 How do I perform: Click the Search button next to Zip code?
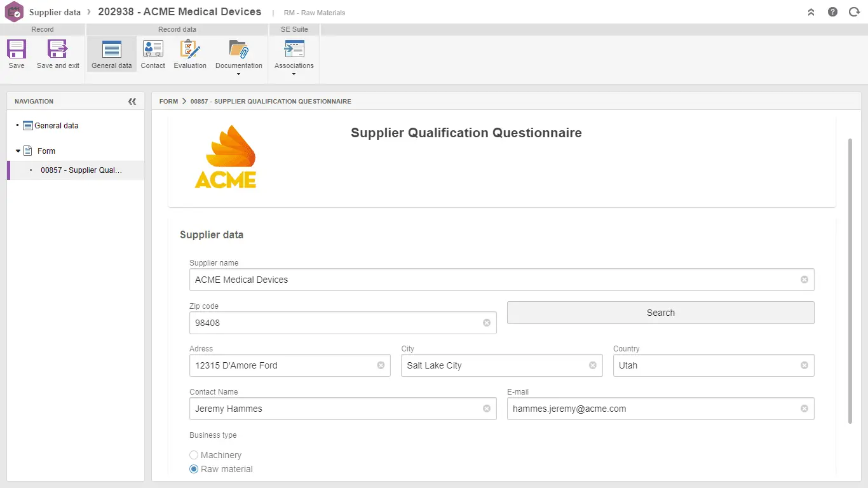(x=660, y=313)
